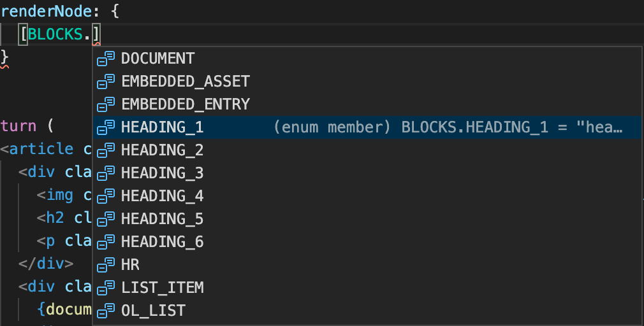
Task: Click the renderNode property name
Action: (47, 11)
